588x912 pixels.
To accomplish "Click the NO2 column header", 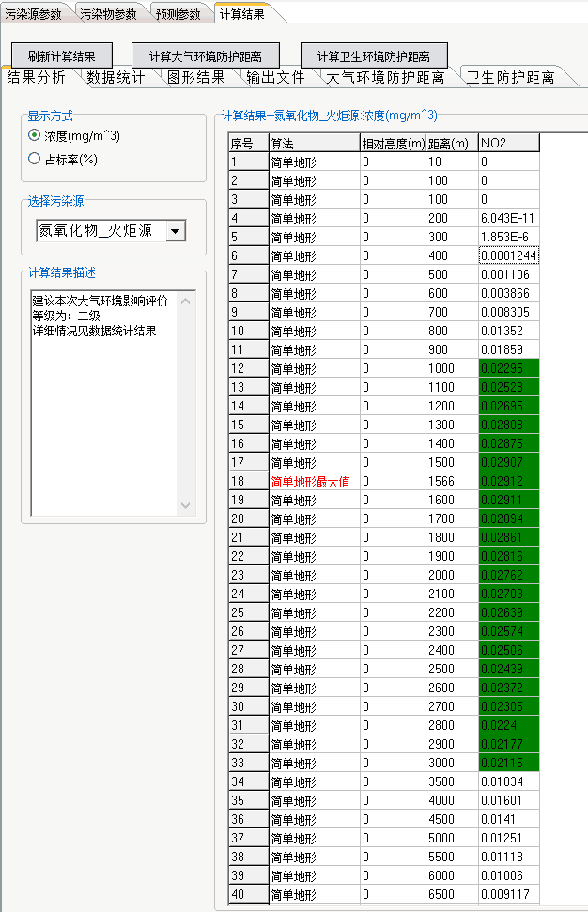I will coord(509,143).
